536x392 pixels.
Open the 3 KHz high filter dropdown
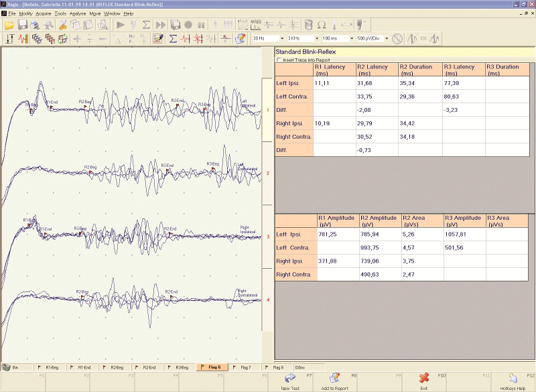tap(316, 39)
